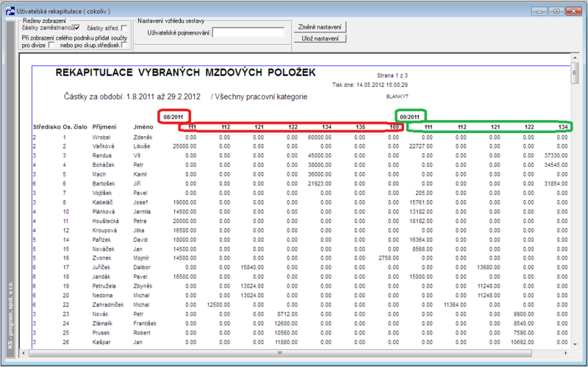The width and height of the screenshot is (588, 367).
Task: Click the report title 'REKAPITULACE VYBRANÝCH MZDOVÝCH POLOŽEK'
Action: click(x=186, y=72)
